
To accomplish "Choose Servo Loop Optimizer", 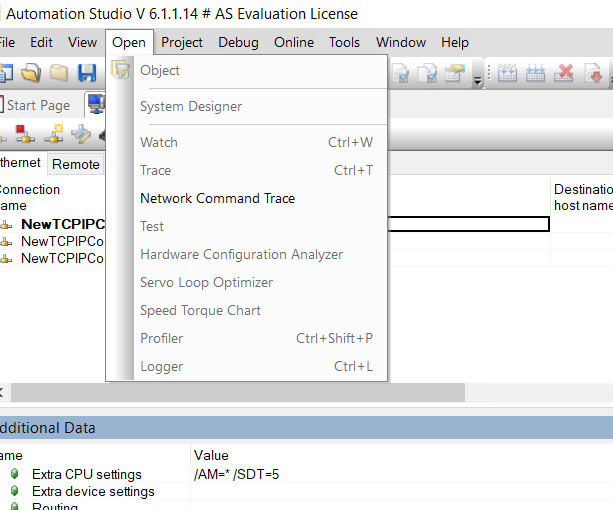I will (x=247, y=283).
